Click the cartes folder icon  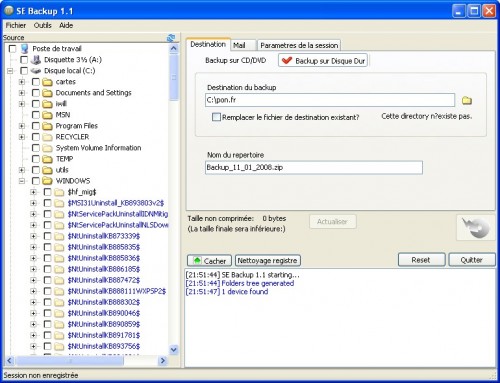47,82
